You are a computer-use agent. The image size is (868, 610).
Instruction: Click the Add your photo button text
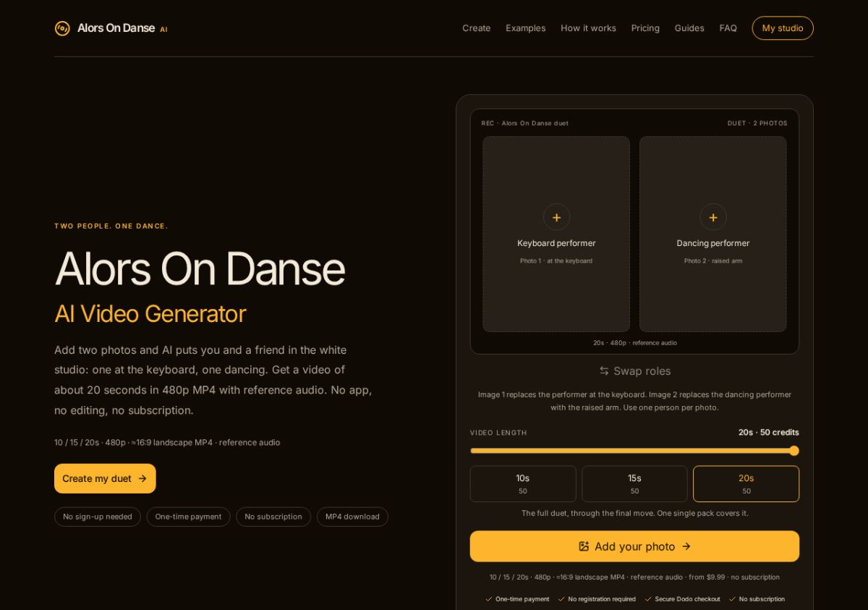(634, 546)
